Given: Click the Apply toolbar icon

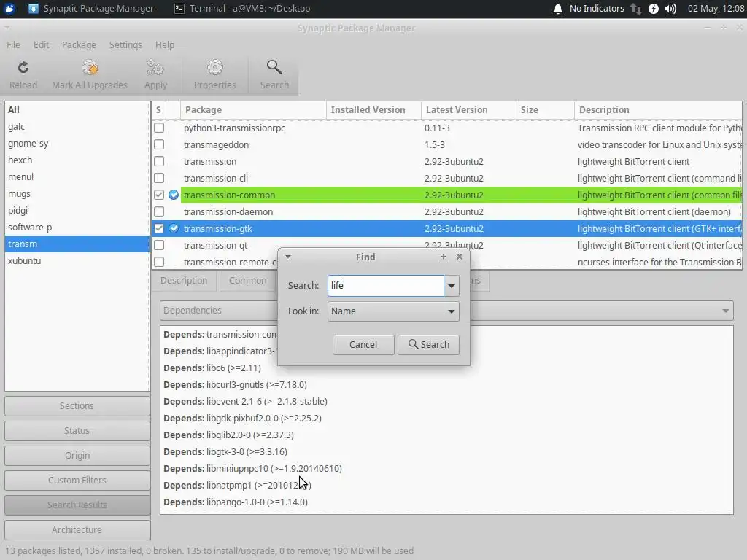Looking at the screenshot, I should (x=155, y=68).
